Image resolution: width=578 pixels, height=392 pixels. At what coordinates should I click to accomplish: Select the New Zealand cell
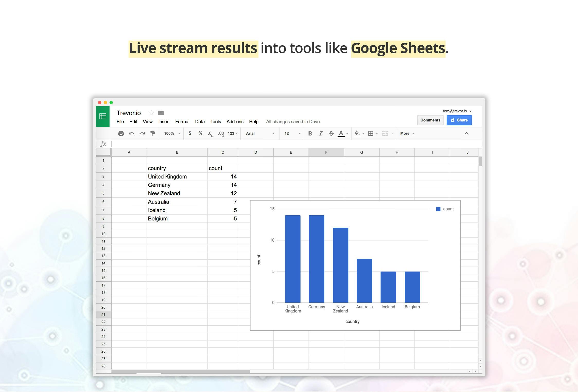point(177,193)
